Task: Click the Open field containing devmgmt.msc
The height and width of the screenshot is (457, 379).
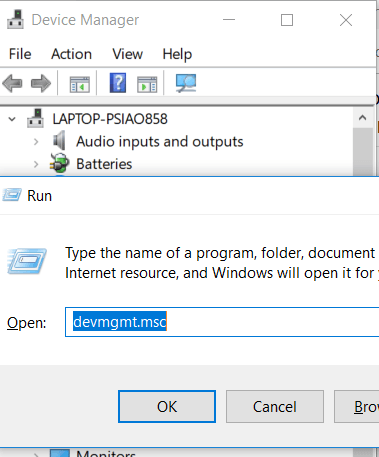Action: pyautogui.click(x=222, y=322)
